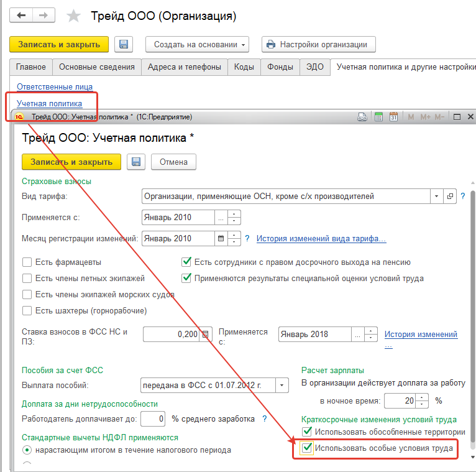Step Январь 2018 month spinner arrows
Image resolution: width=476 pixels, height=472 pixels.
(x=370, y=335)
